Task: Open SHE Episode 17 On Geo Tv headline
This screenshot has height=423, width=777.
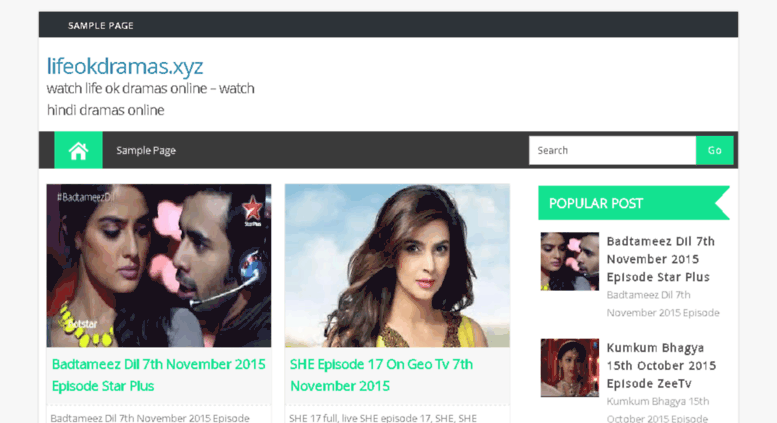Action: click(x=382, y=375)
